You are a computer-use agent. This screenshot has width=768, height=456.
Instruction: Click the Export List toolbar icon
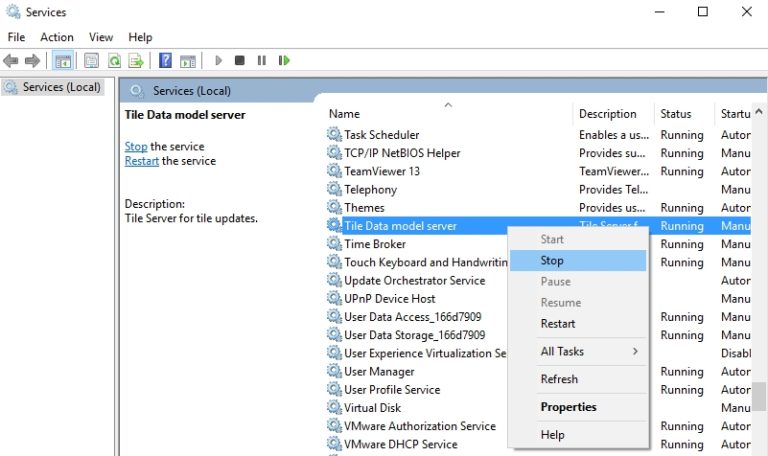pos(135,61)
